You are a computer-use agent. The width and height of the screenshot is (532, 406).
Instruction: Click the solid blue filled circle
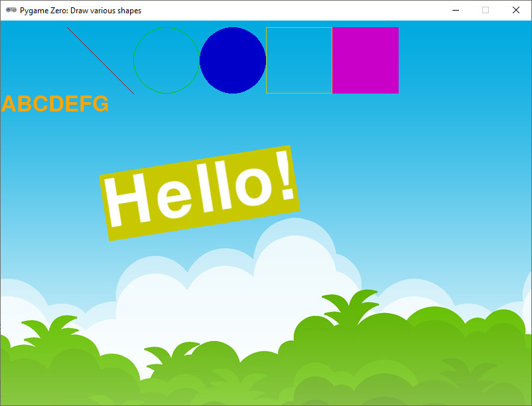233,60
